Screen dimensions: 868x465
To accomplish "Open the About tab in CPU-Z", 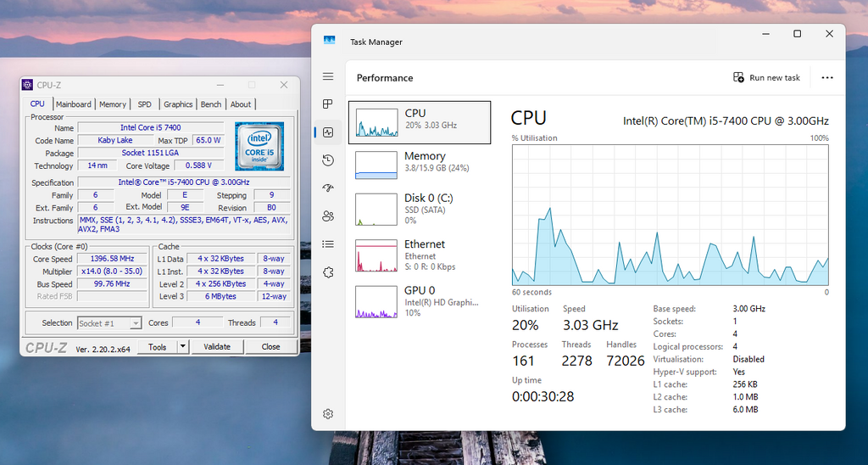I will 241,104.
